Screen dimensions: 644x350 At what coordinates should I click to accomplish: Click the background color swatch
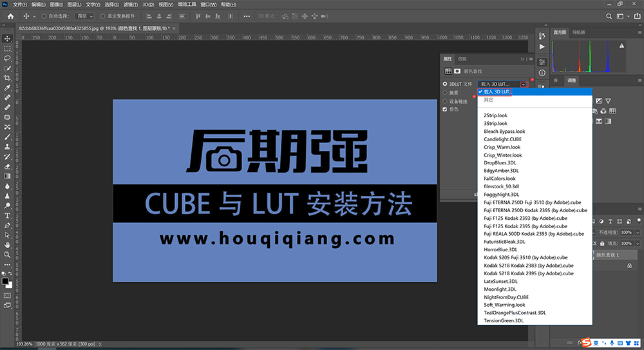point(10,286)
